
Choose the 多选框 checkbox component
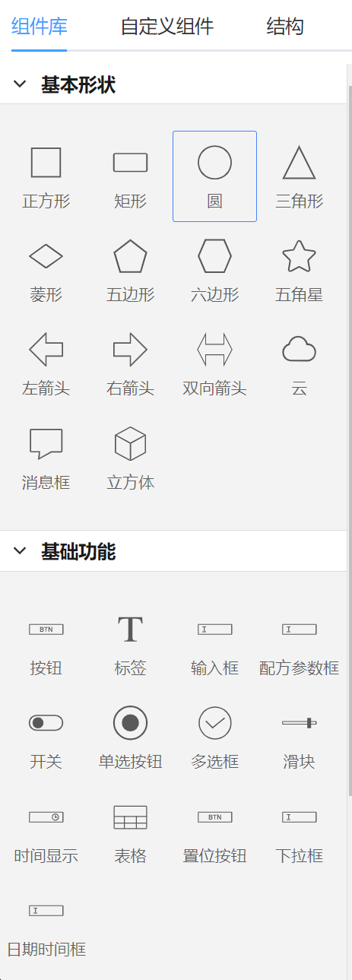click(x=214, y=737)
